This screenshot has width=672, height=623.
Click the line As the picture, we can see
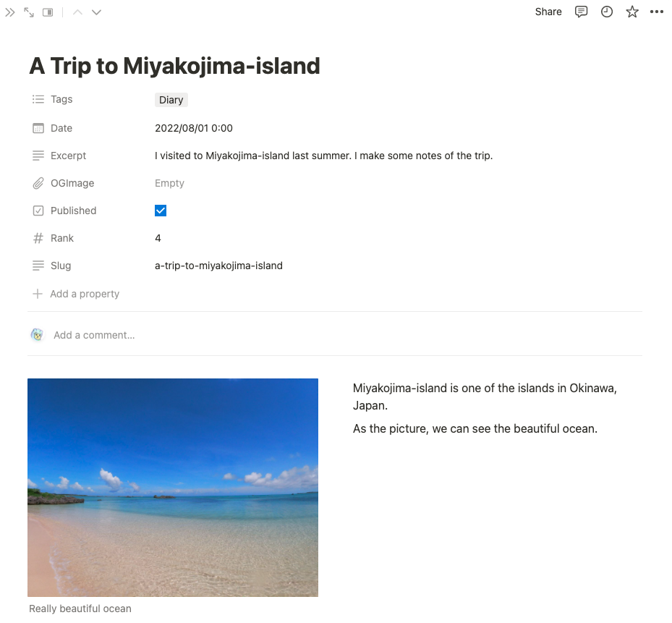point(475,429)
